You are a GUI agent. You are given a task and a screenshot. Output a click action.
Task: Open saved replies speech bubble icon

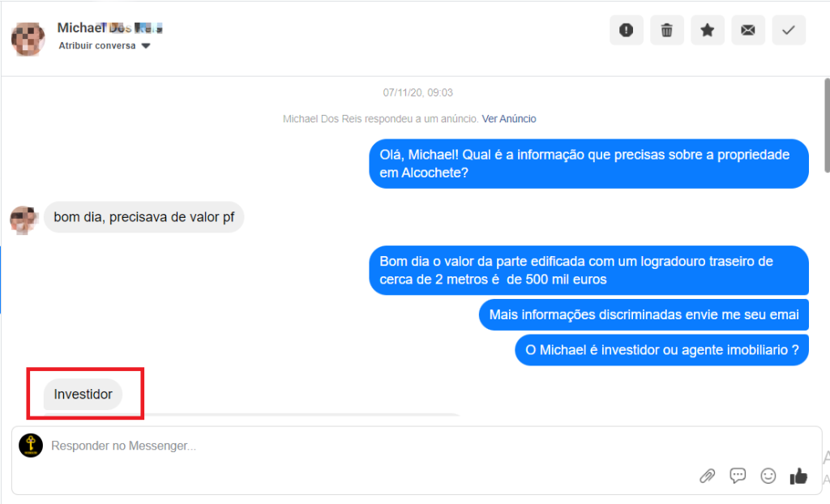738,476
